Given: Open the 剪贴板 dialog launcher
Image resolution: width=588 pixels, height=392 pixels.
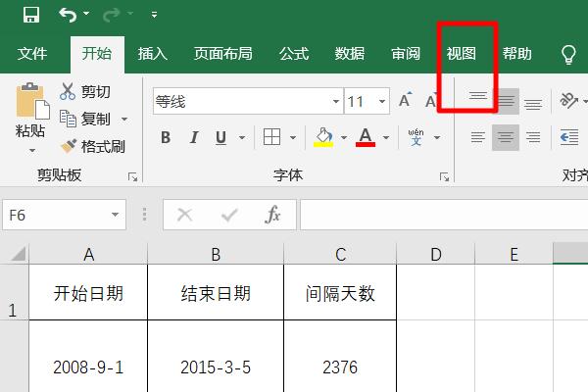Looking at the screenshot, I should click(x=132, y=177).
